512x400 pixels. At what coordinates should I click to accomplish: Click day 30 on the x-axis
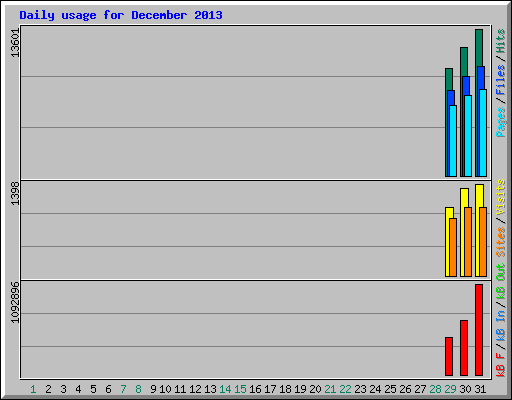pyautogui.click(x=465, y=389)
